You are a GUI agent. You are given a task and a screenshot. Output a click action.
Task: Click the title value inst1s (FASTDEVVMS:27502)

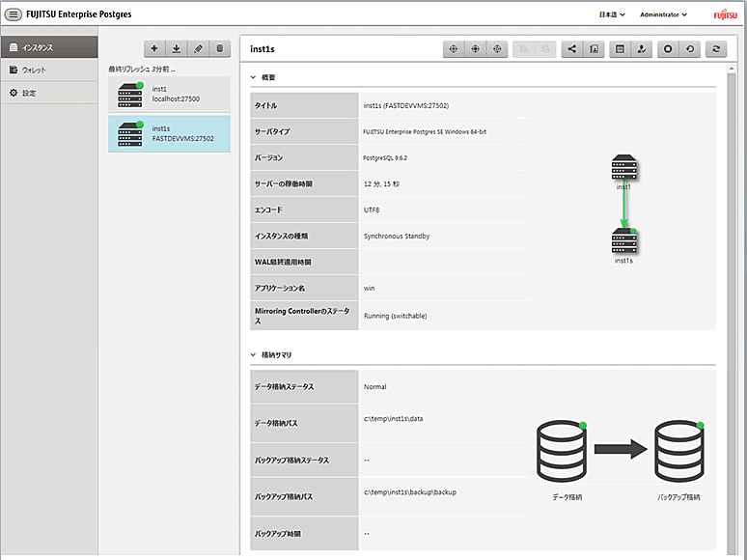(406, 106)
